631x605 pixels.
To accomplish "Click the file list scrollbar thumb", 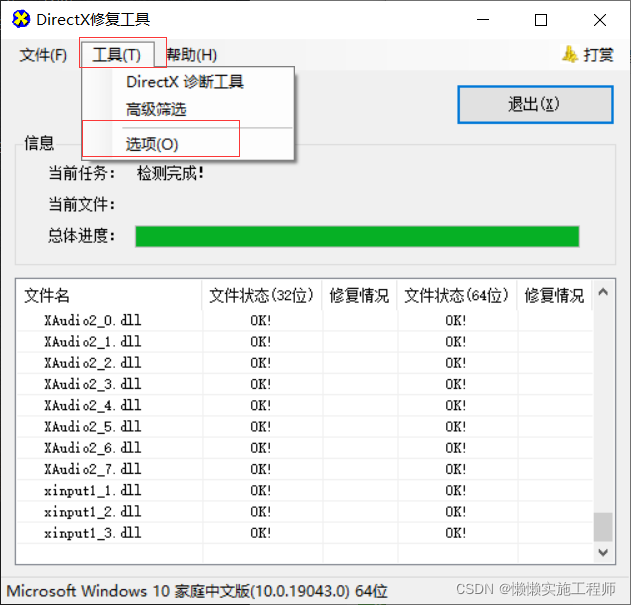I will 603,527.
